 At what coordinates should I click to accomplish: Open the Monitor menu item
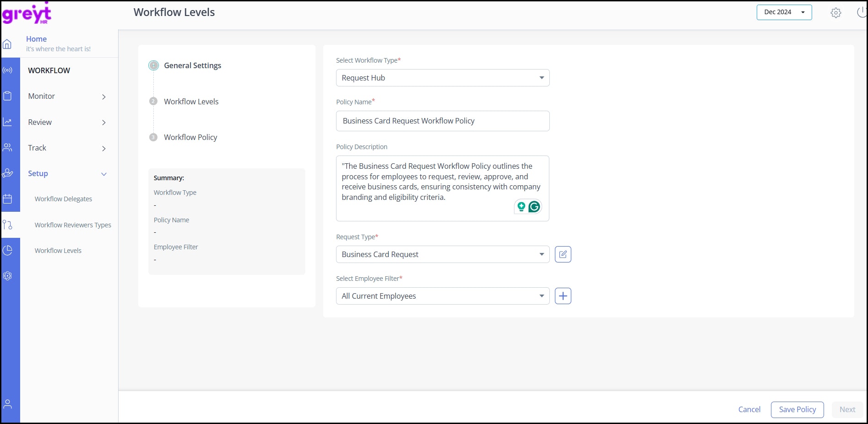point(41,96)
